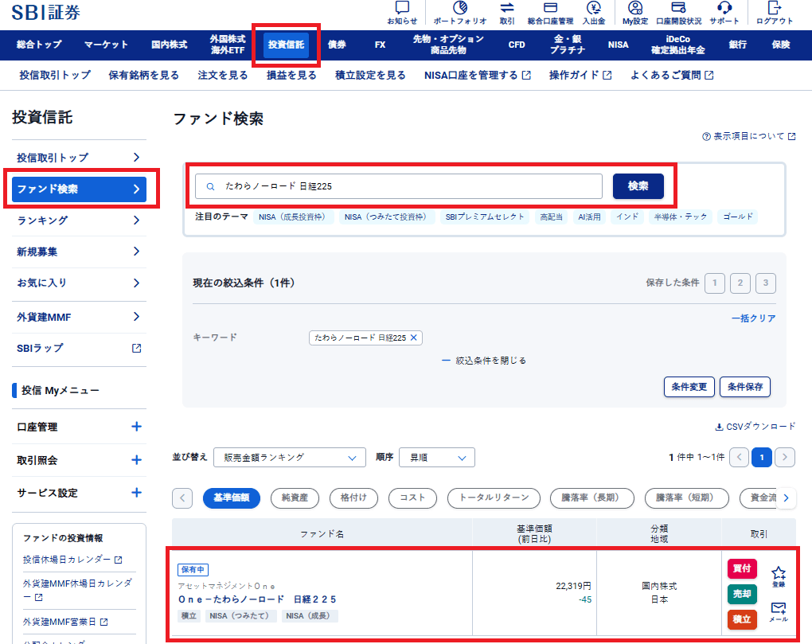Viewport: 812px width, 644px height.
Task: Switch to the トータルリターン column tab
Action: tap(494, 498)
